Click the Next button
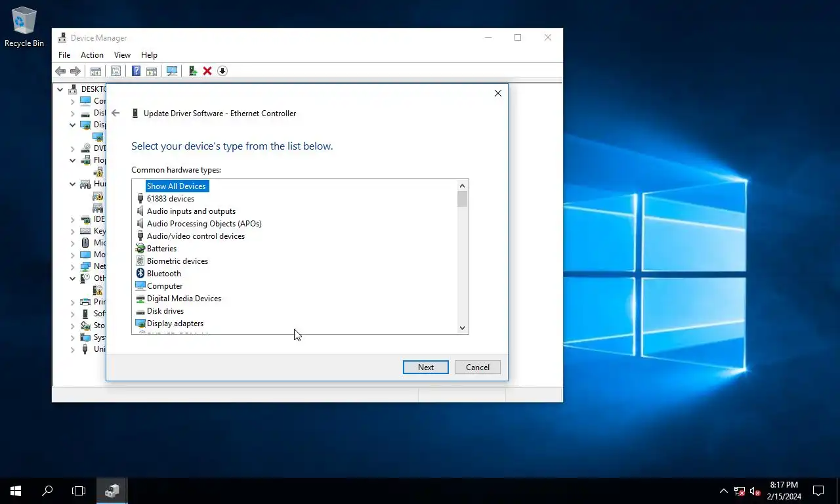Viewport: 840px width, 504px height. pos(426,367)
